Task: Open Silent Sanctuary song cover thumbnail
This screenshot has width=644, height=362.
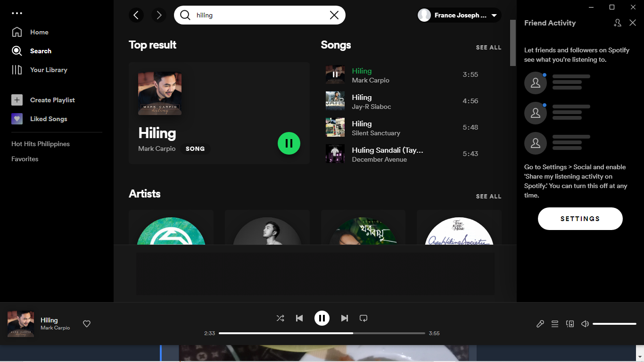Action: point(335,127)
